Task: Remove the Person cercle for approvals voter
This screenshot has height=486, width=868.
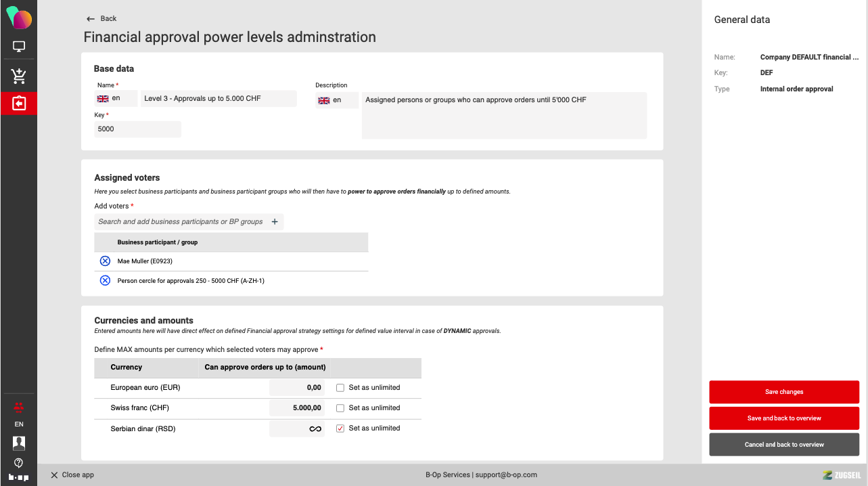Action: click(x=105, y=280)
